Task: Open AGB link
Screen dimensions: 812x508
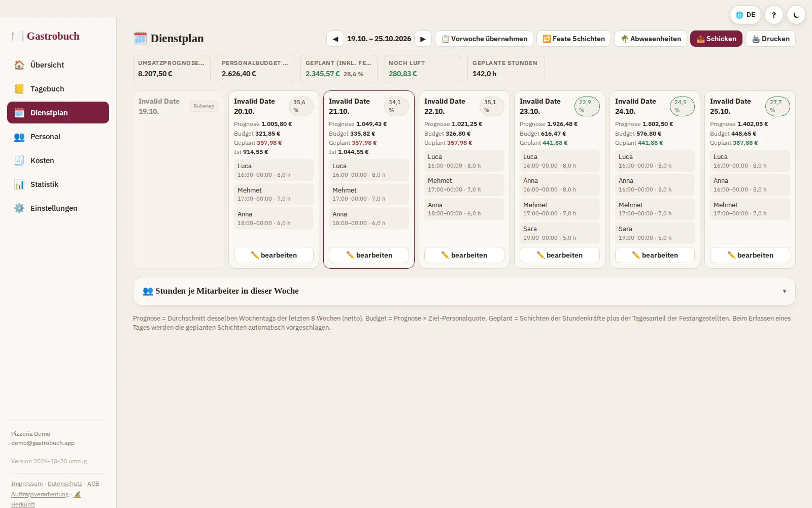Action: pyautogui.click(x=93, y=484)
